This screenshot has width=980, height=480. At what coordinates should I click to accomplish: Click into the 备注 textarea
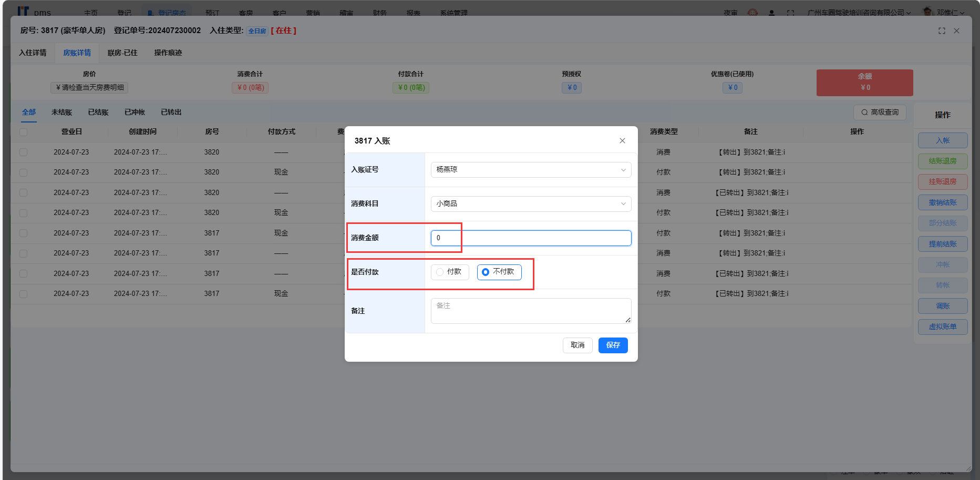tap(531, 311)
